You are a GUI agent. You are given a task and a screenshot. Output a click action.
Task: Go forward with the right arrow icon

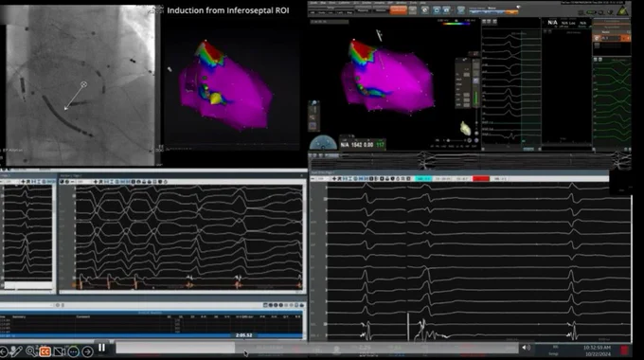(x=87, y=351)
